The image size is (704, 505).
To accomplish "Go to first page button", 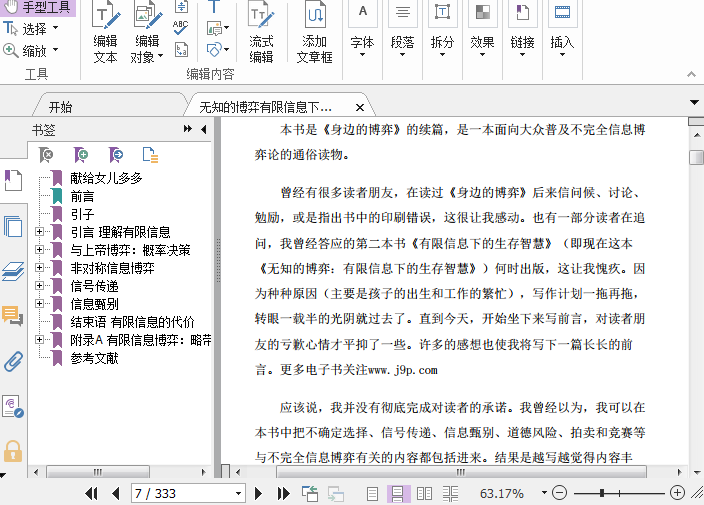I will (x=91, y=494).
